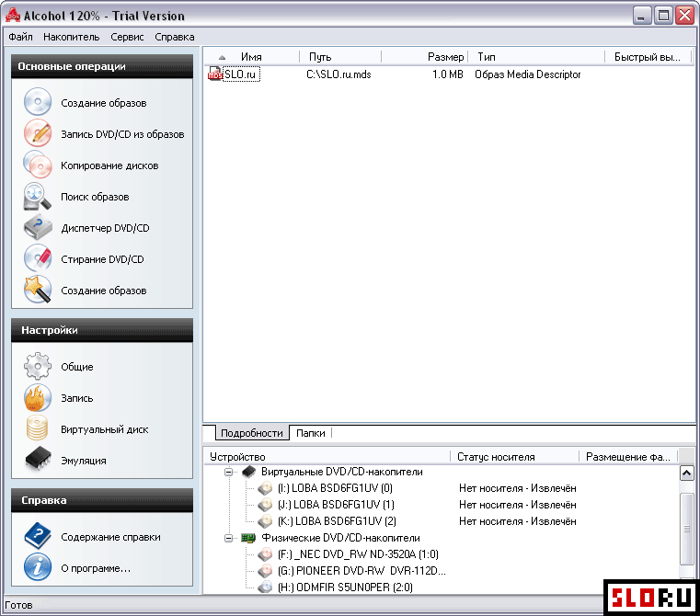Image resolution: width=700 pixels, height=616 pixels.
Task: Click the drive icon of (I:) LOBA BSD6FG1UV (0)
Action: coord(265,488)
